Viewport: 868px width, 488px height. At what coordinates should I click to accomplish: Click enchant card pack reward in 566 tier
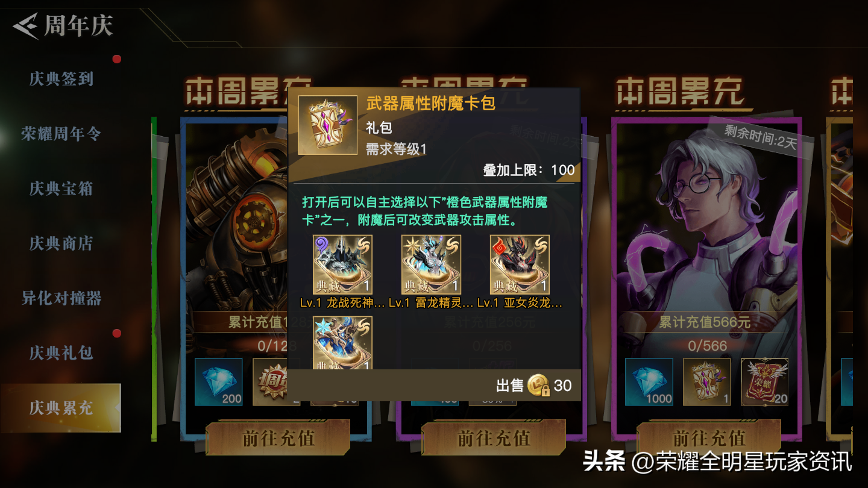pyautogui.click(x=706, y=382)
